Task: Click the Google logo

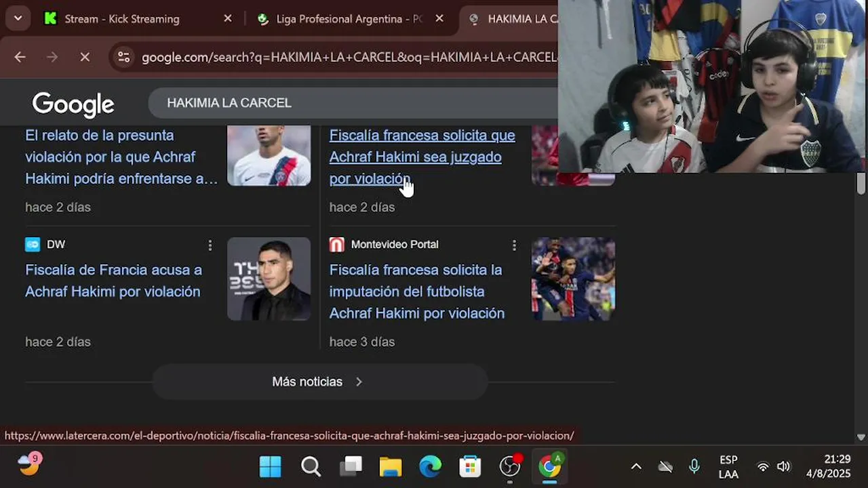Action: [x=73, y=104]
